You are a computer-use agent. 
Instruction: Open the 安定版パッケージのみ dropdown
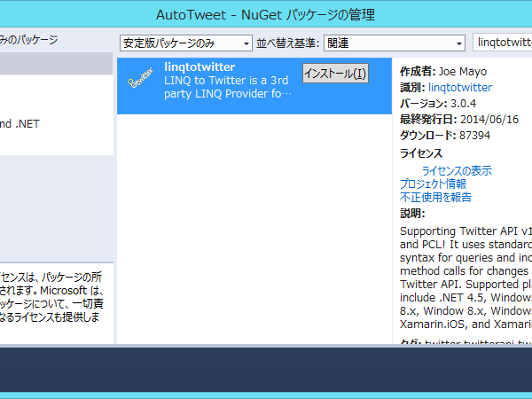[x=186, y=43]
